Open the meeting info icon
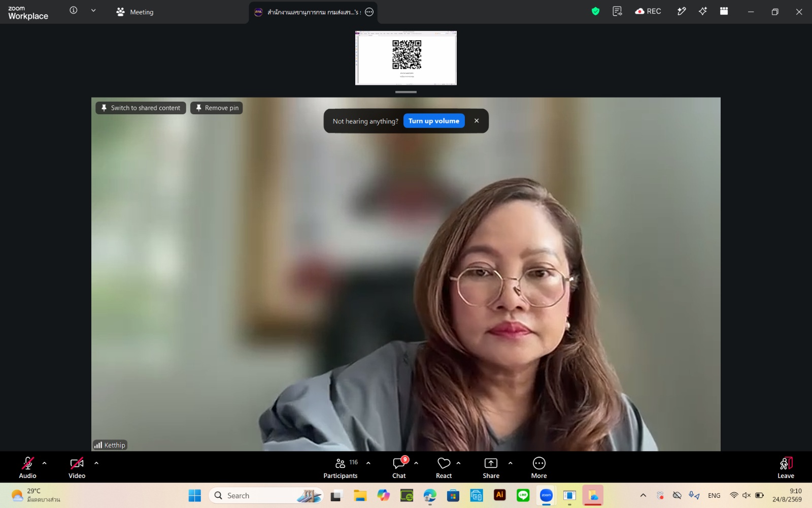Viewport: 812px width, 508px height. pyautogui.click(x=74, y=10)
